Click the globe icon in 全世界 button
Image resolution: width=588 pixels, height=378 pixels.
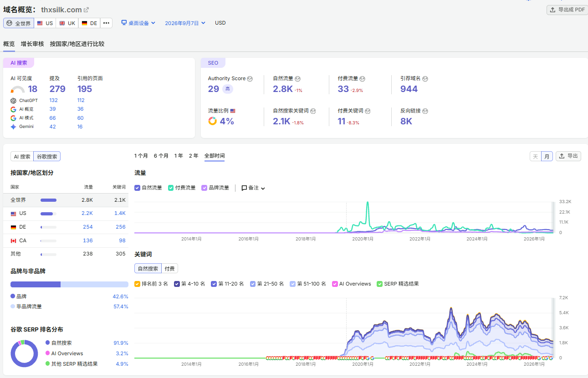[9, 23]
